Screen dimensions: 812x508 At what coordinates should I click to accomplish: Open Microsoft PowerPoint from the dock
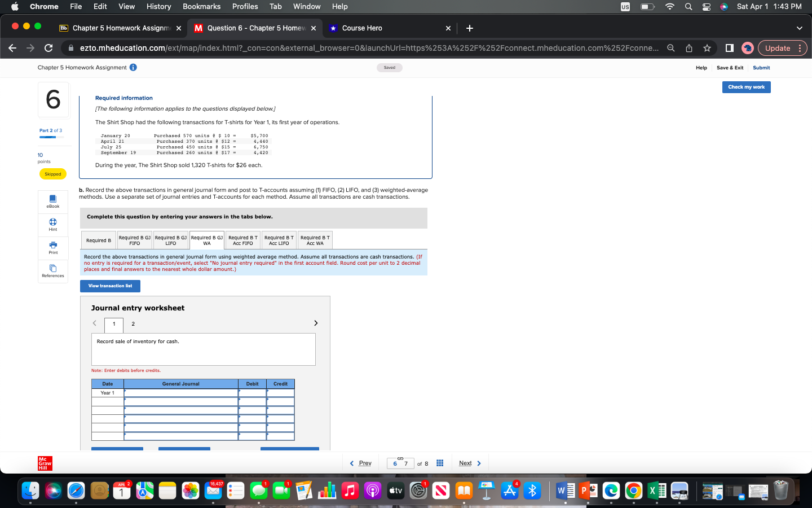pyautogui.click(x=588, y=491)
